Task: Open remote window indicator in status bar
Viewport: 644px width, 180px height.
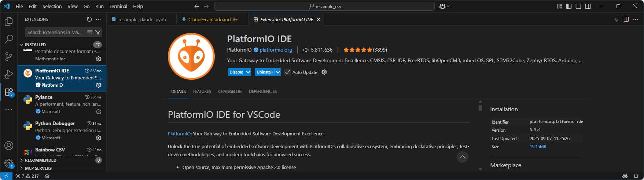Action: point(6,176)
